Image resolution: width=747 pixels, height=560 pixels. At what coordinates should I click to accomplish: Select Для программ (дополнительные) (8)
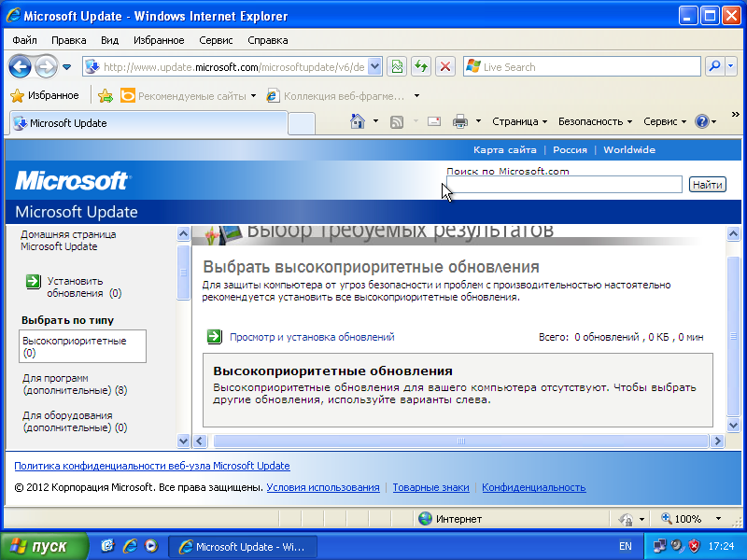point(75,385)
